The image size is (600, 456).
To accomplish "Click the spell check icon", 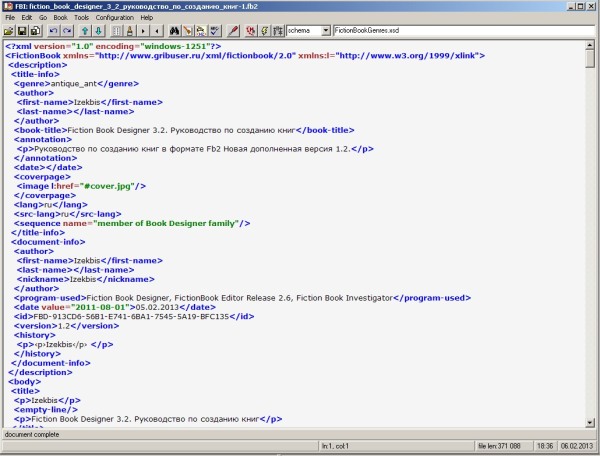I will click(x=214, y=31).
